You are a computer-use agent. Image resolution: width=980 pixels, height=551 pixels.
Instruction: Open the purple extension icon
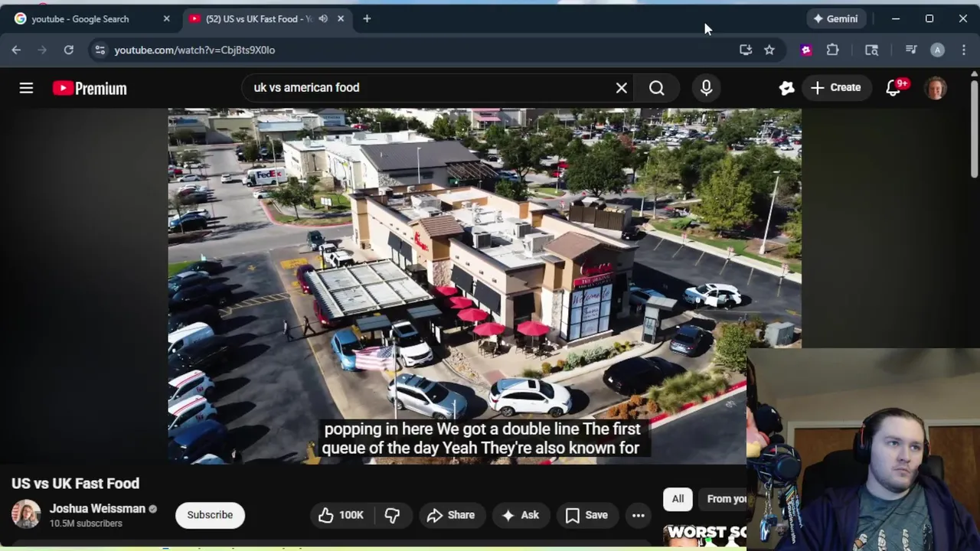point(805,50)
